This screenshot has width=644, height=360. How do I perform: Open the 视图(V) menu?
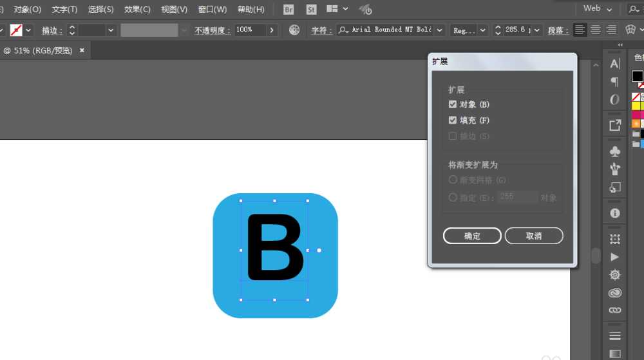tap(174, 9)
